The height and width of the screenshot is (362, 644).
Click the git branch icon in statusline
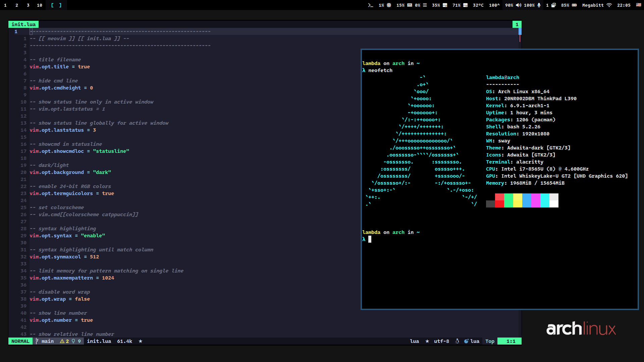(37, 341)
